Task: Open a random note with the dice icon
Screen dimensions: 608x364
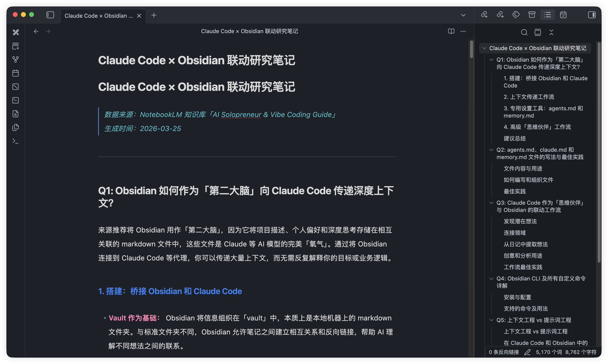Action: point(16,87)
